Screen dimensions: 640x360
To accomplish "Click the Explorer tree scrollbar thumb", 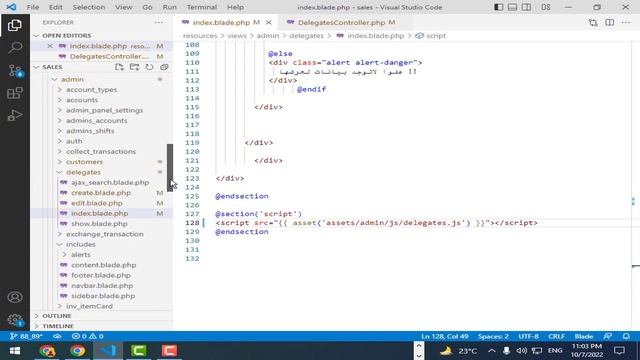I will point(170,168).
